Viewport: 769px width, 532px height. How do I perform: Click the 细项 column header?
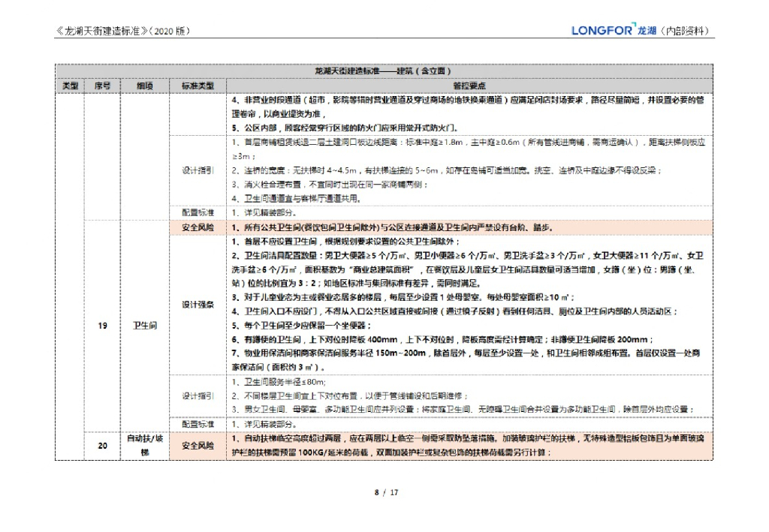[x=143, y=86]
